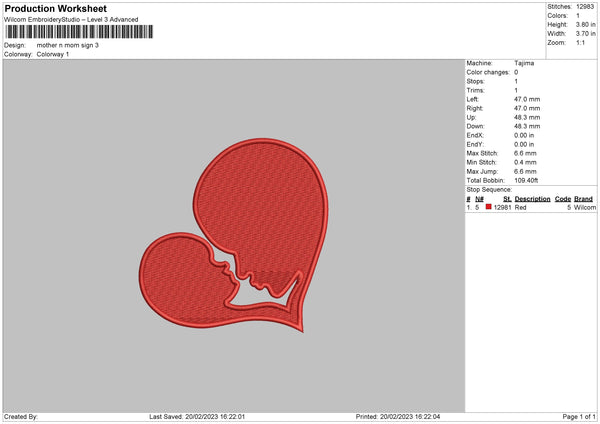The image size is (600, 424).
Task: Select the Tajima machine value
Action: click(523, 63)
